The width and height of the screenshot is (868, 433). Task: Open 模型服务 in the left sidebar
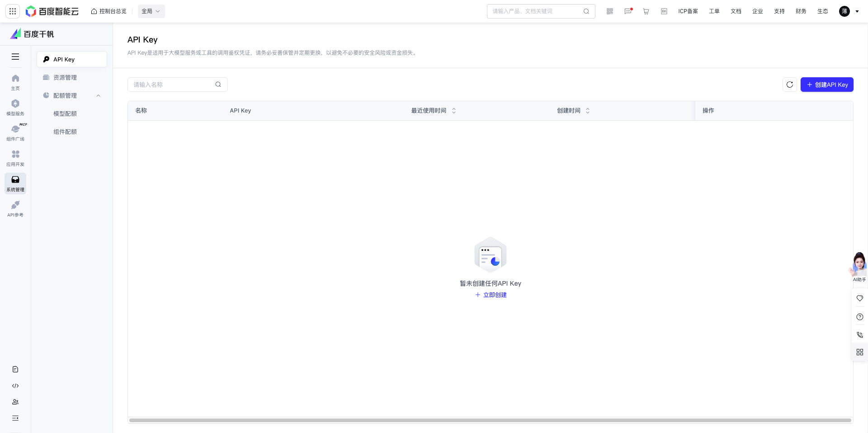click(x=15, y=108)
